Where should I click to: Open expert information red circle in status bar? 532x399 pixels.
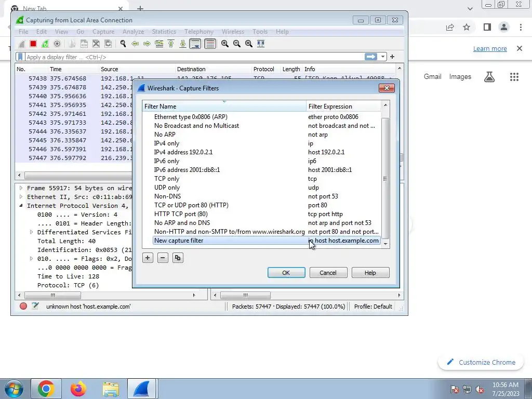click(23, 307)
